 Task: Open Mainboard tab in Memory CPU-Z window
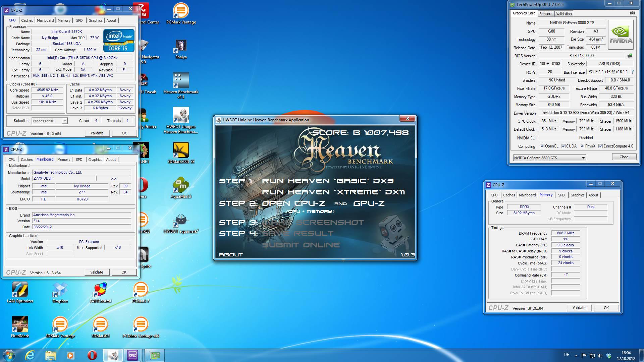point(527,195)
